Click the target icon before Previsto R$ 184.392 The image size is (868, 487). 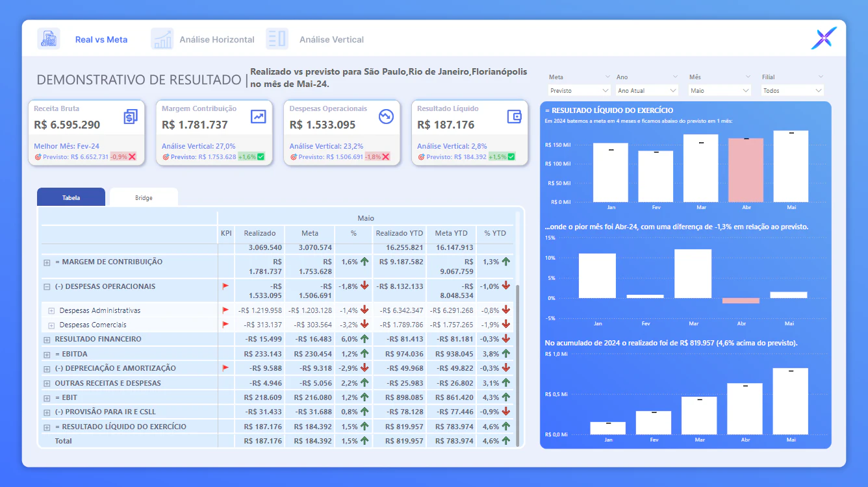[421, 156]
